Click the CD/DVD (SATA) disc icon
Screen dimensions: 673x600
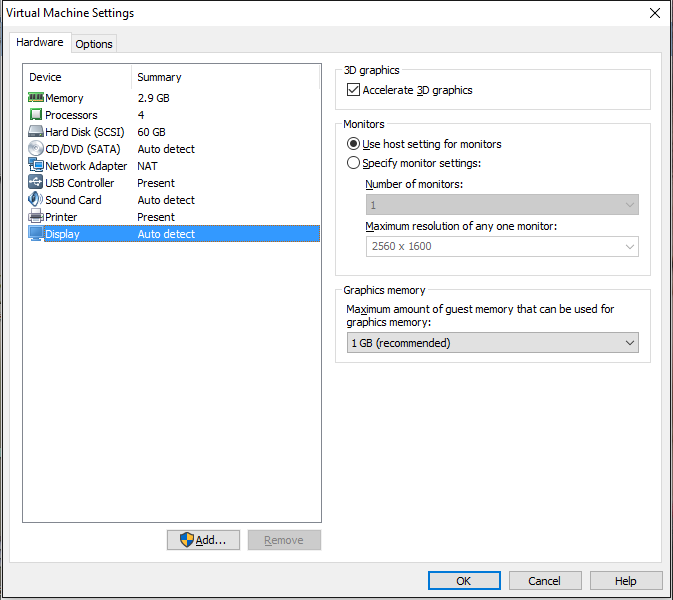36,149
